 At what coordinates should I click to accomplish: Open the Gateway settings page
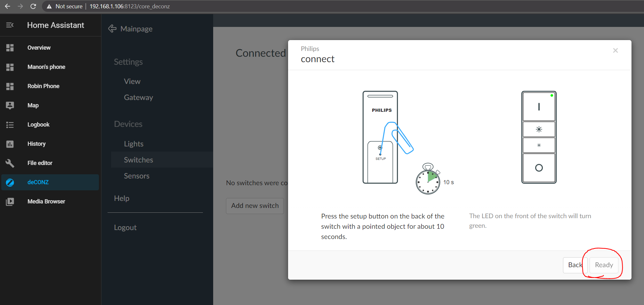(138, 97)
